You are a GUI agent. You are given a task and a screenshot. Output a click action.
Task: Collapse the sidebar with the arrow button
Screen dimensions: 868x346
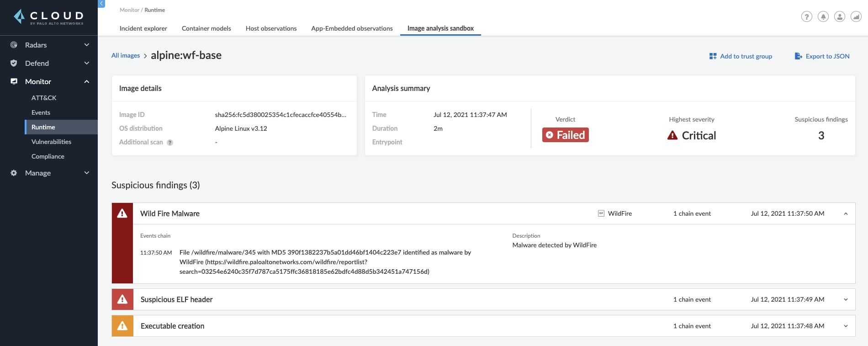pos(101,3)
